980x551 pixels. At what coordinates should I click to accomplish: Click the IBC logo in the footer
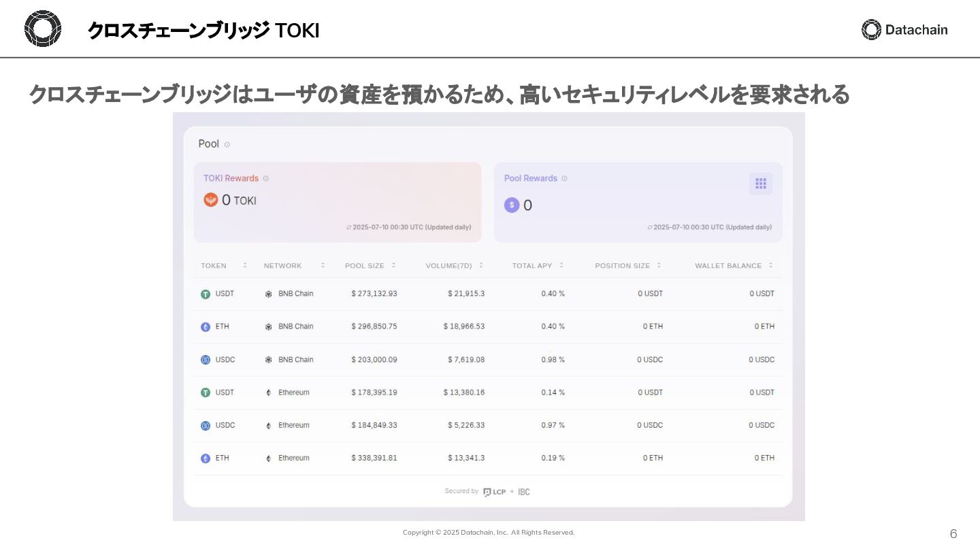point(524,492)
